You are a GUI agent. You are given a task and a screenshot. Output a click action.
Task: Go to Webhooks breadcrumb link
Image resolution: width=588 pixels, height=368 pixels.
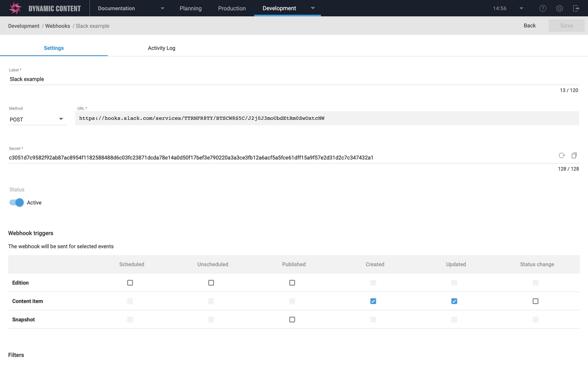(58, 26)
